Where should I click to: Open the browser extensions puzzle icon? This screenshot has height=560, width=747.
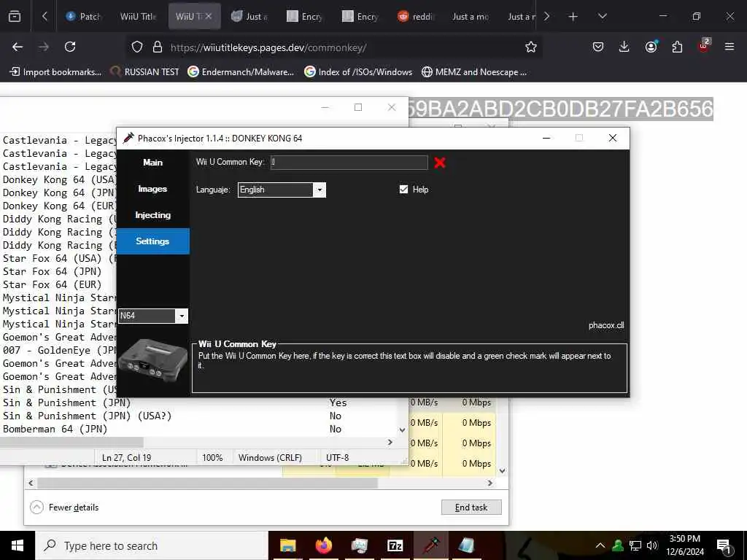[x=677, y=47]
